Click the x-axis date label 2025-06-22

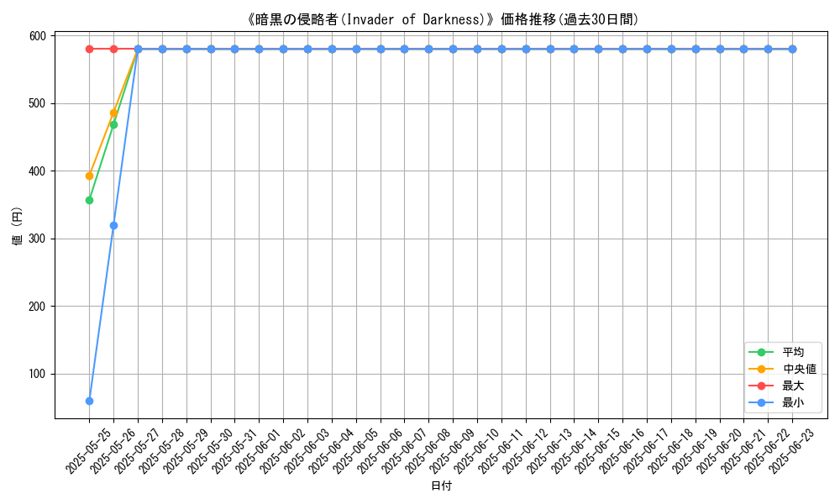[x=767, y=452]
